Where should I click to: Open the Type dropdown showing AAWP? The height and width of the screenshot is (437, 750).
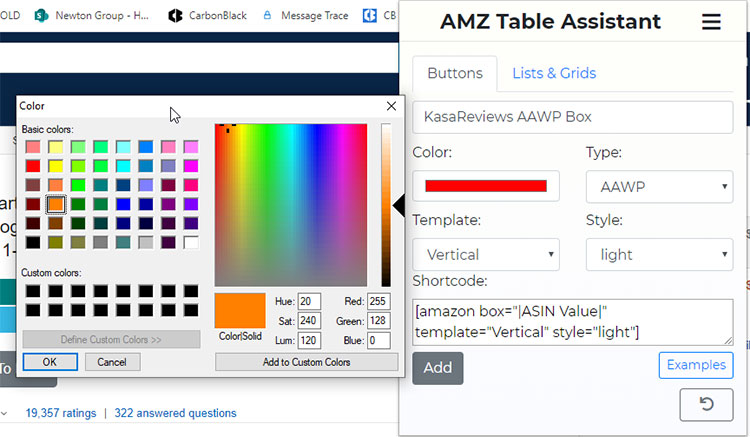(x=659, y=186)
